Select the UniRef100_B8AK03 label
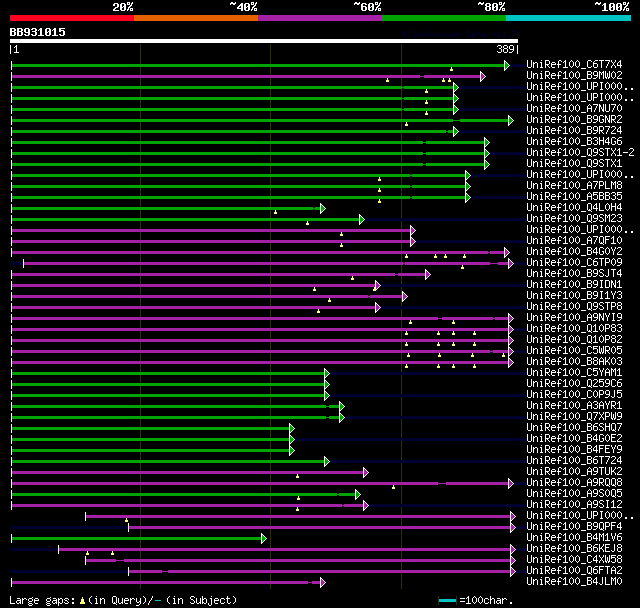The width and height of the screenshot is (640, 608). pos(574,362)
